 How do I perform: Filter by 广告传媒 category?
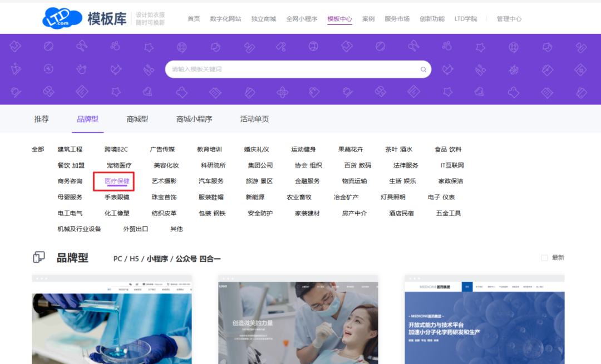[162, 149]
